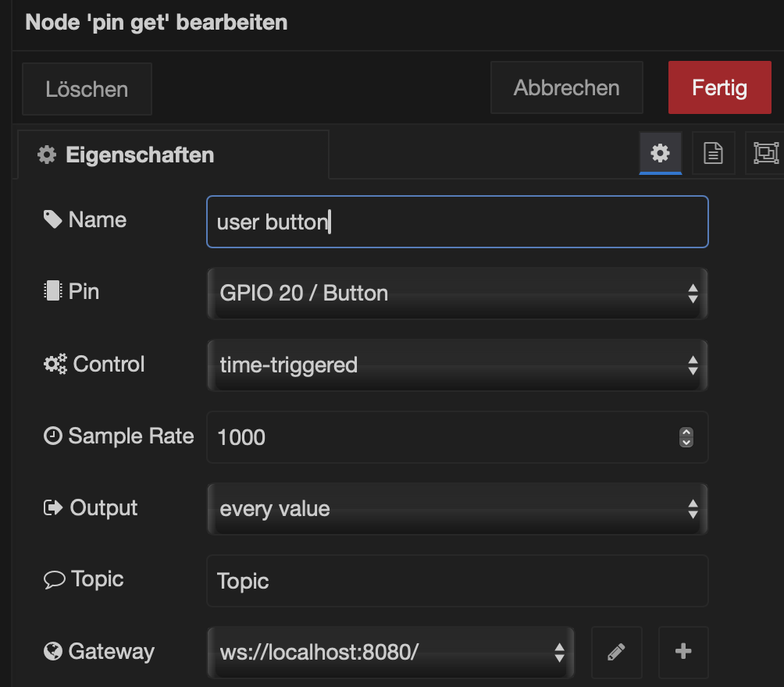Click the Name tag icon

click(x=52, y=220)
